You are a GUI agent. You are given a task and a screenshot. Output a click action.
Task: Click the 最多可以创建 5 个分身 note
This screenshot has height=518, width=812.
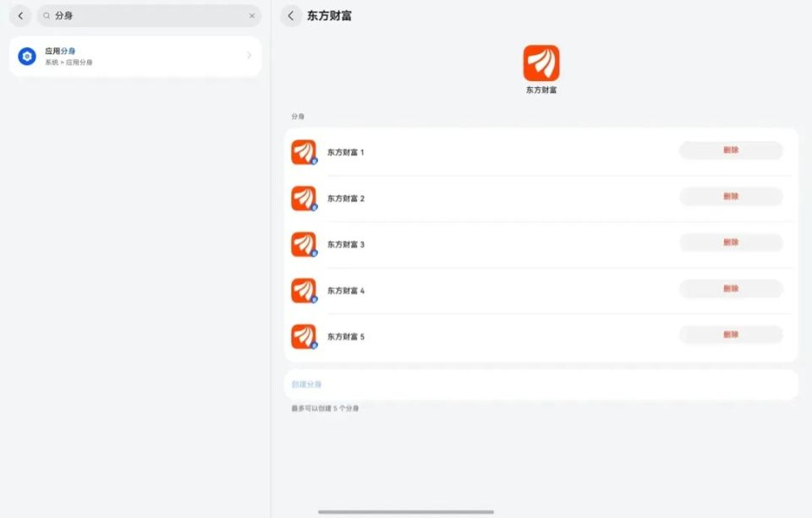click(325, 408)
